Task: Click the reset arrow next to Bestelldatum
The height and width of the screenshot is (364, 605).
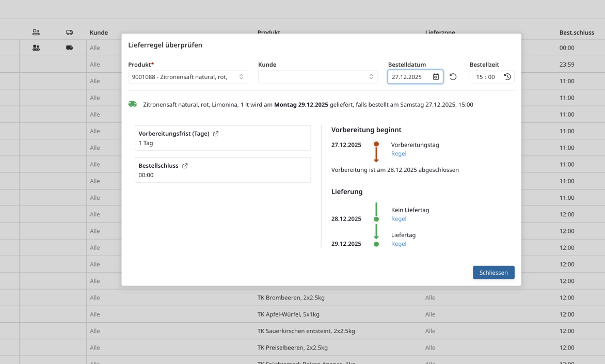Action: pyautogui.click(x=453, y=77)
